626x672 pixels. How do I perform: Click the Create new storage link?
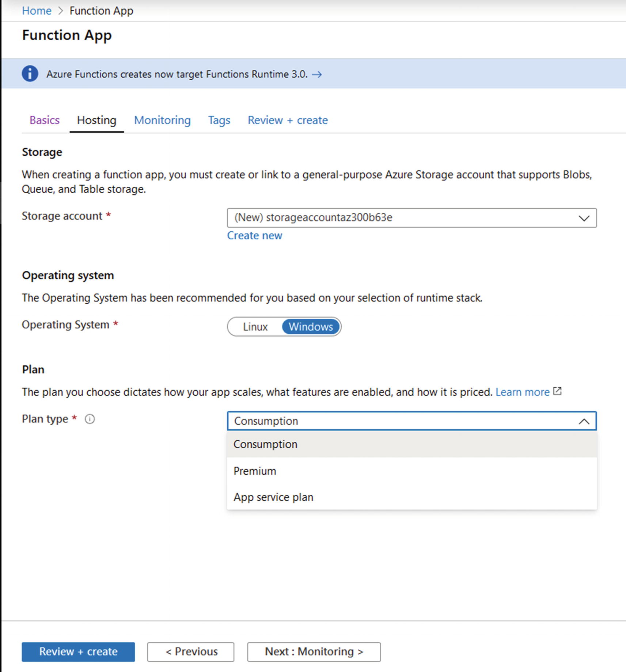[255, 236]
